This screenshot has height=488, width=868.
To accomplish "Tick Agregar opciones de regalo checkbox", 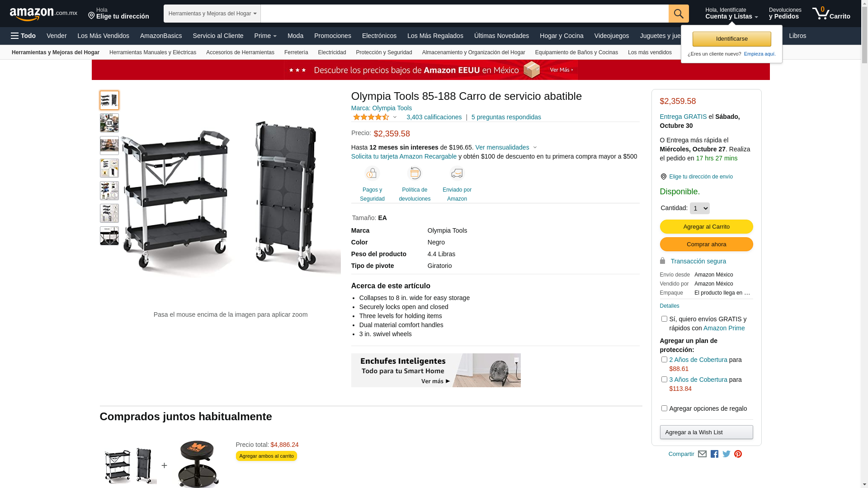I will click(664, 408).
